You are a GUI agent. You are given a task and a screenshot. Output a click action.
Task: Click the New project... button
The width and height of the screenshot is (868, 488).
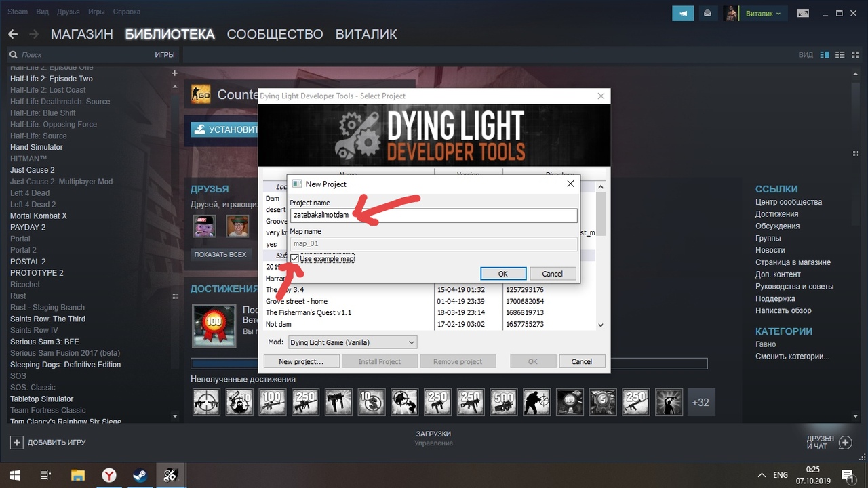pos(301,361)
